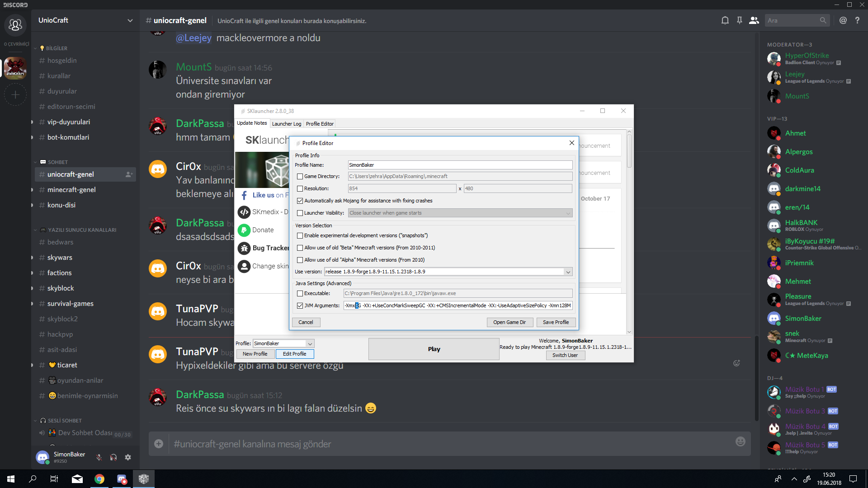
Task: Open user settings gear icon
Action: coord(128,457)
